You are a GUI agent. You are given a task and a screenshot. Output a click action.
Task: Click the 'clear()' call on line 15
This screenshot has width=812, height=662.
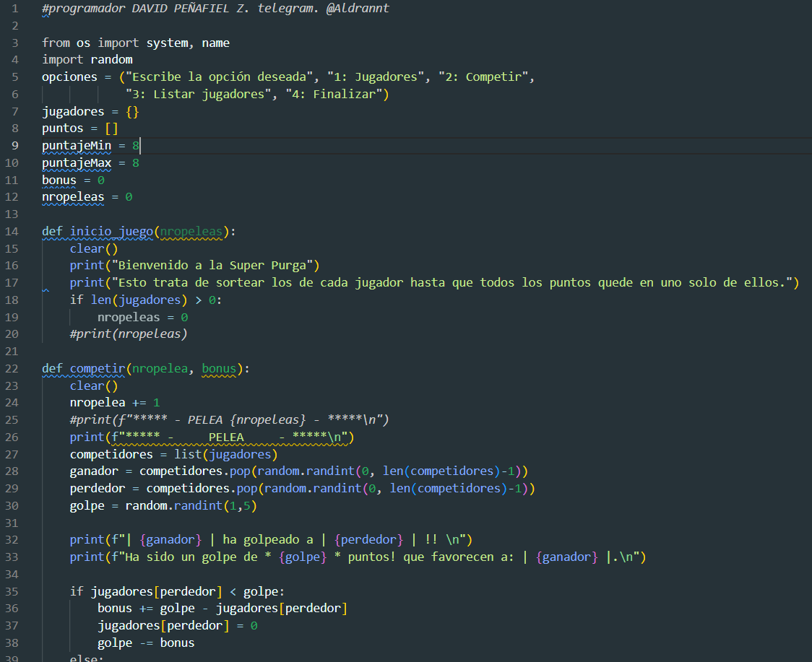pyautogui.click(x=94, y=248)
